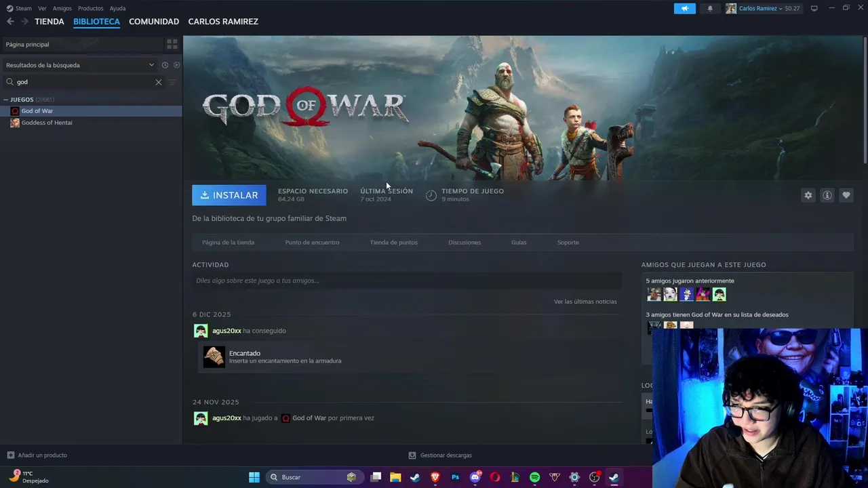Open Discusiones link
868x488 pixels.
click(465, 243)
